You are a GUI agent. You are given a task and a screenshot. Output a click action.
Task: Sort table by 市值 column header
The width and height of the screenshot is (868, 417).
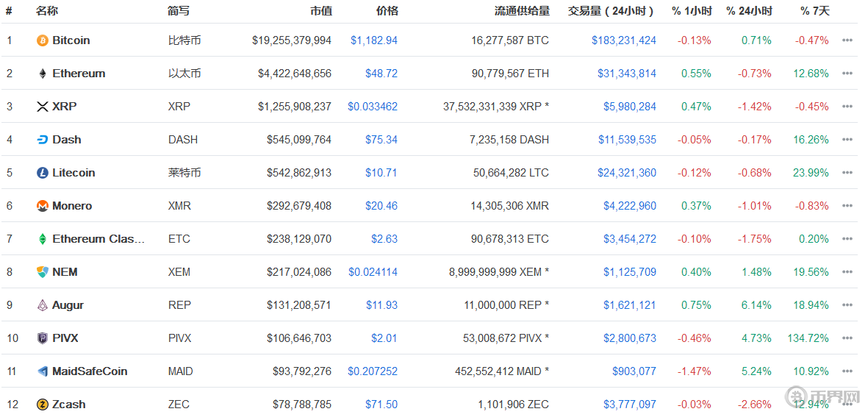pos(320,11)
